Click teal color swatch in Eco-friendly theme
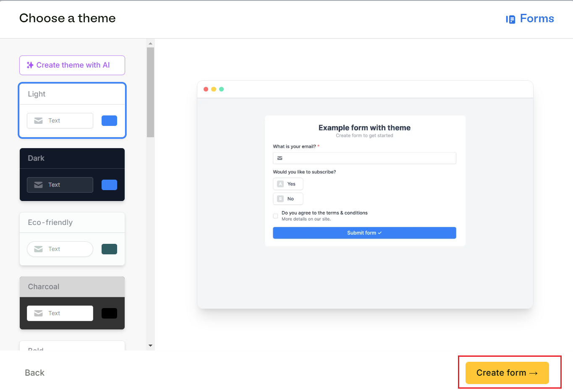This screenshot has height=392, width=573. coord(109,249)
